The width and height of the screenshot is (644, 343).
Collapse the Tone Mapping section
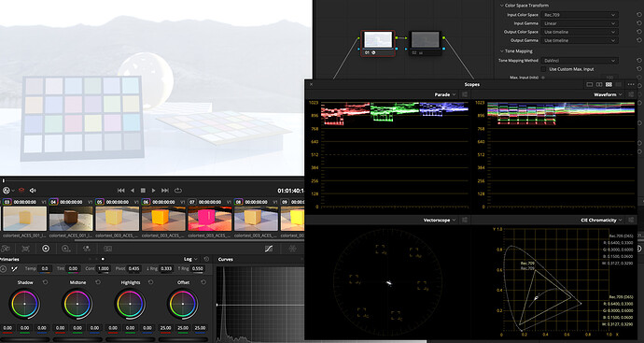[x=502, y=51]
